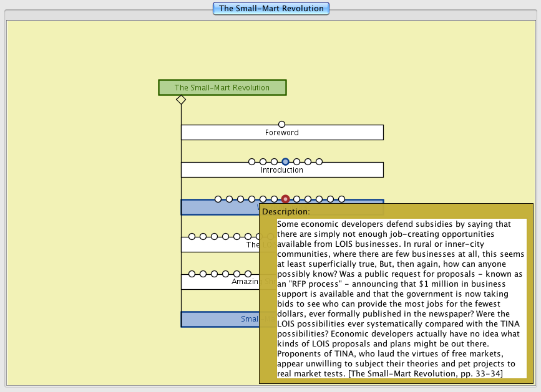
Task: Click the first circle above the Introduction bar
Action: pyautogui.click(x=252, y=162)
